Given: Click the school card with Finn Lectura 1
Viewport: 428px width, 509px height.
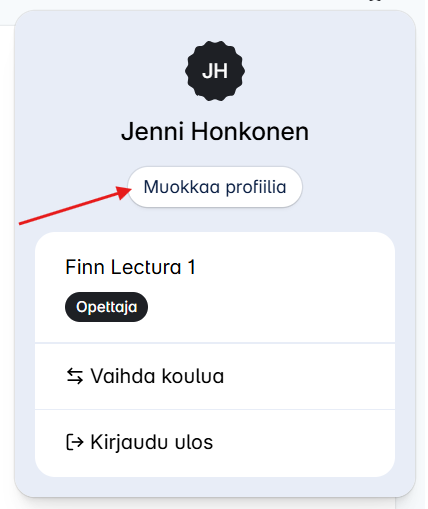Looking at the screenshot, I should click(x=215, y=288).
